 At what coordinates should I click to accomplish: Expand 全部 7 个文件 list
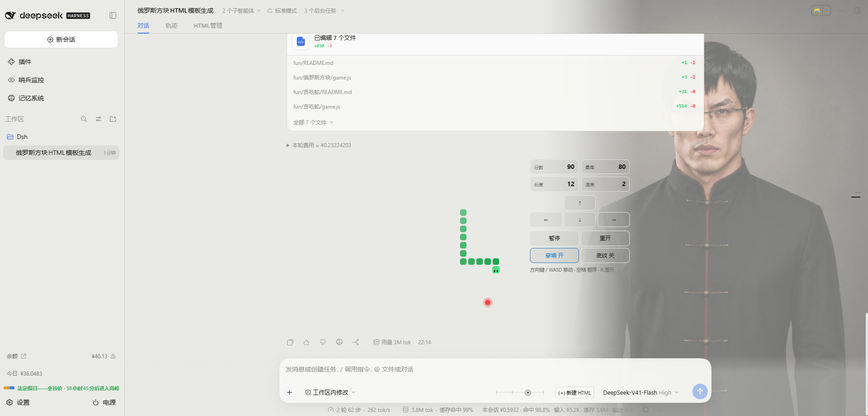313,122
